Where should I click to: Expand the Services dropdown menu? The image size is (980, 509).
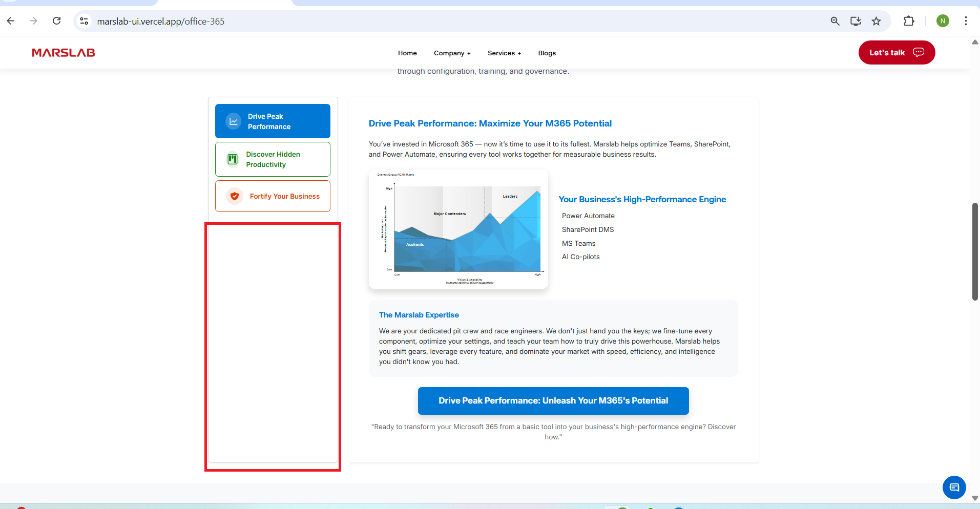(x=504, y=53)
